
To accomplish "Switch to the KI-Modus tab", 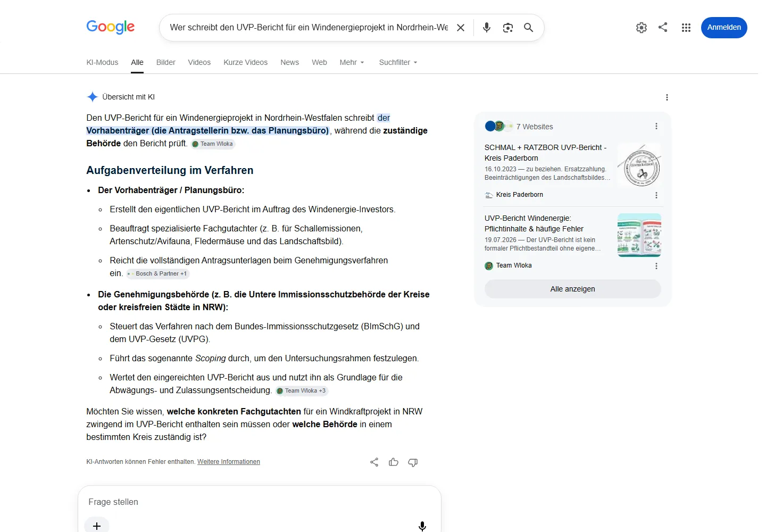I will coord(102,62).
